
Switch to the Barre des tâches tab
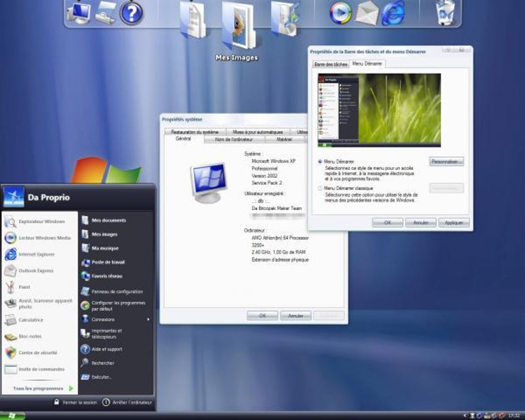tap(330, 64)
